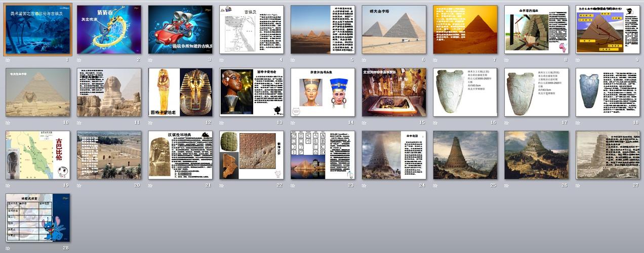This screenshot has width=644, height=253.
Task: Choose Tower of Babel painting slide 25
Action: [465, 155]
